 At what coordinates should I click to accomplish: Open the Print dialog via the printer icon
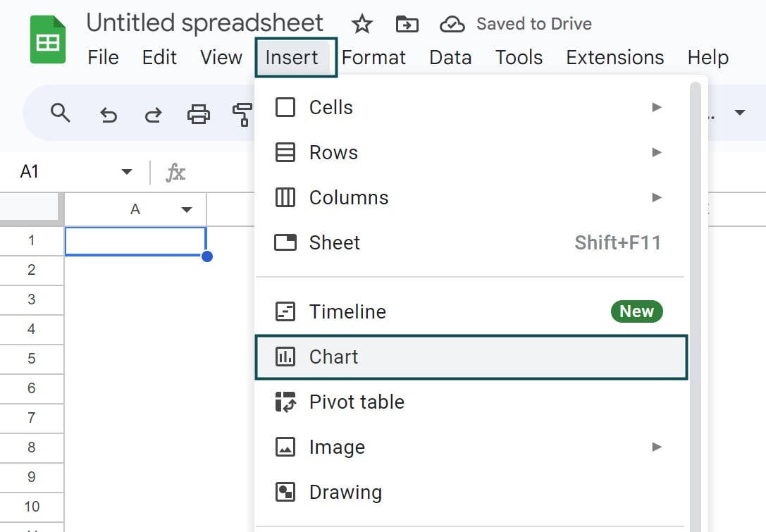[198, 112]
